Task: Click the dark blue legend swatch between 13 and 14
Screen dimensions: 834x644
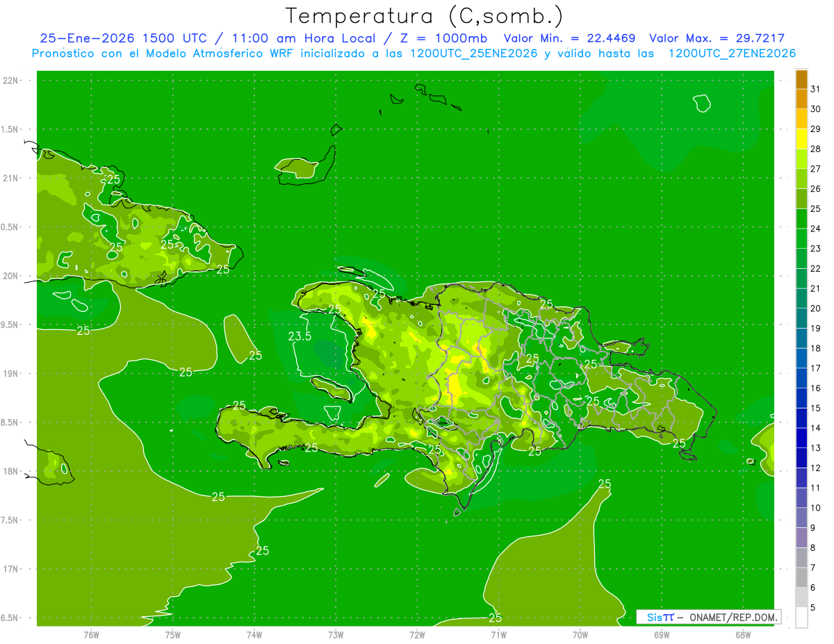Action: 801,438
